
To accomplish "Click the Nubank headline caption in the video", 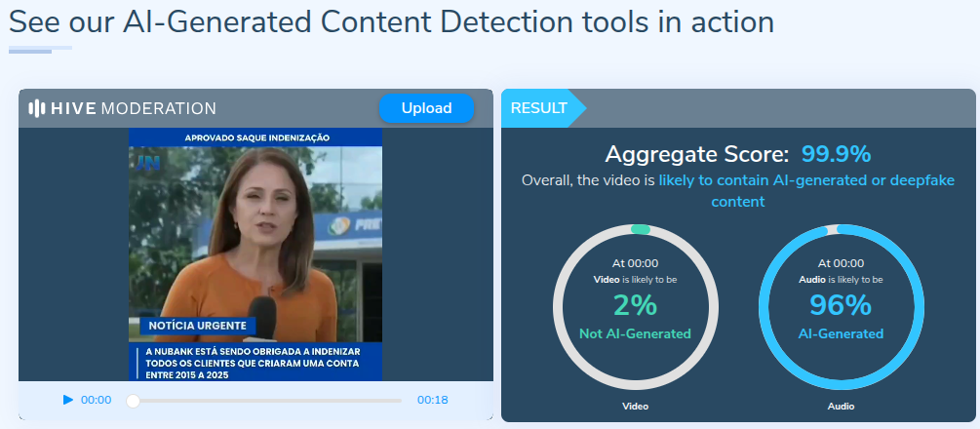I will (252, 364).
